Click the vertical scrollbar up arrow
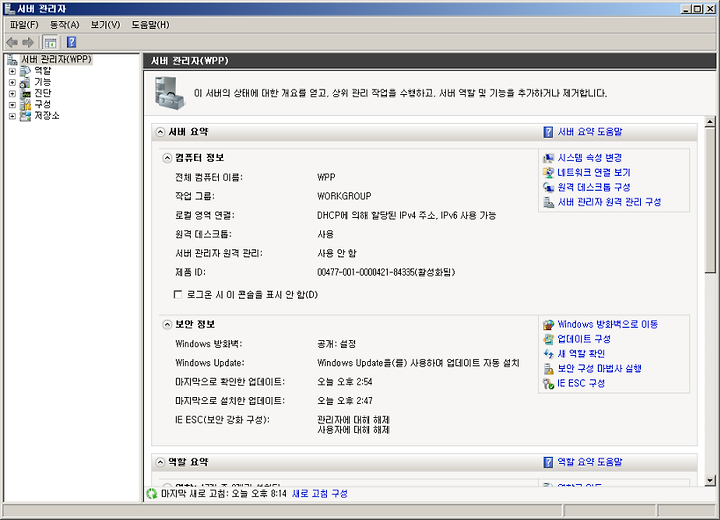The height and width of the screenshot is (520, 720). click(x=710, y=122)
